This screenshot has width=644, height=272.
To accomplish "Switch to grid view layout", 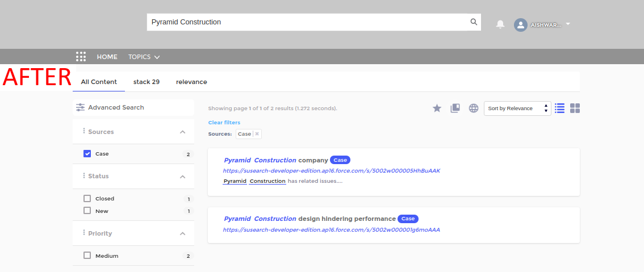I will point(575,108).
